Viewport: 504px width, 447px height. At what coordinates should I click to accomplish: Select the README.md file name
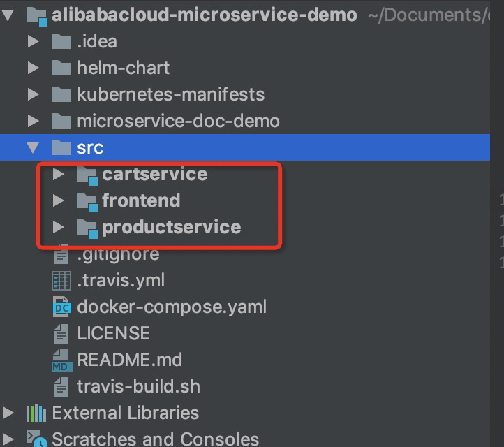(129, 360)
